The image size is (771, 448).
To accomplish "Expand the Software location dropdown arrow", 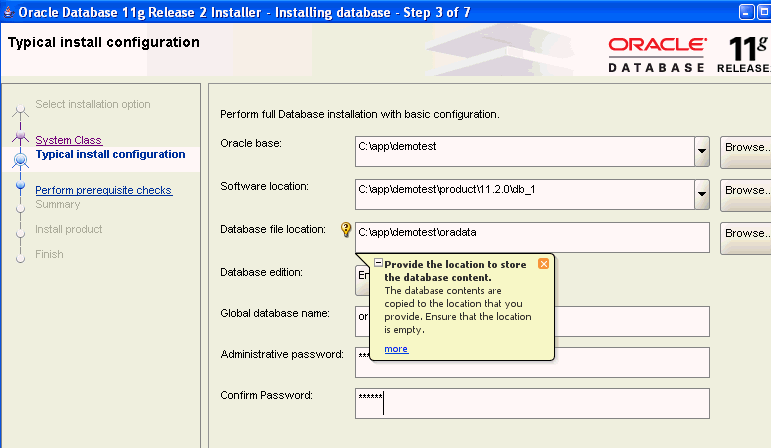I will pos(702,194).
